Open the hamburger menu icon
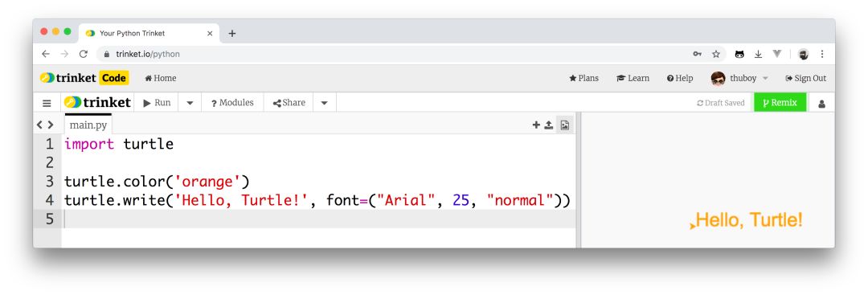The height and width of the screenshot is (295, 868). coord(47,103)
